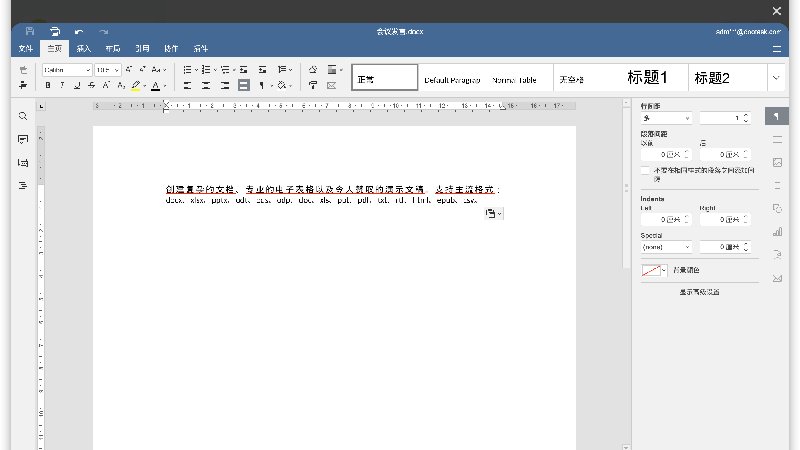Expand the styles gallery dropdown

(x=776, y=78)
